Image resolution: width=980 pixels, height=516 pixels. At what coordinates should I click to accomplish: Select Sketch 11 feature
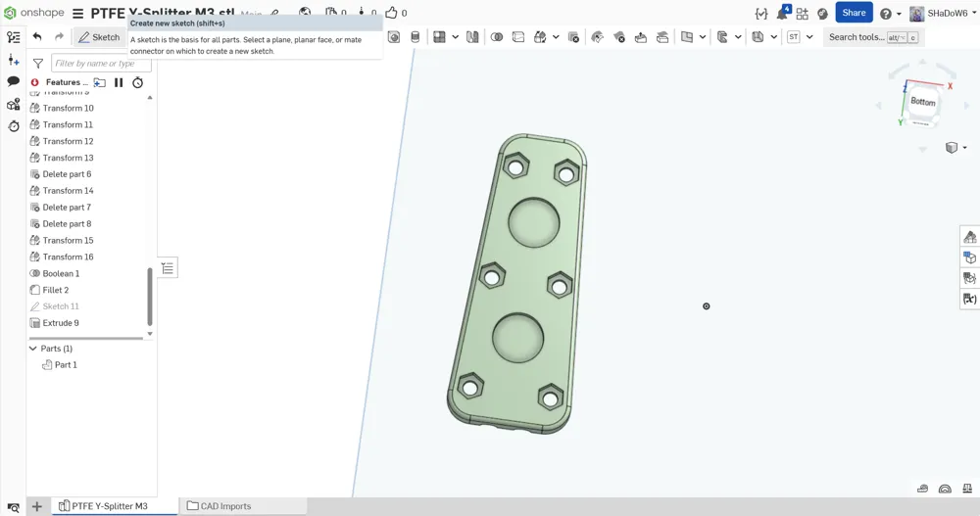[61, 306]
